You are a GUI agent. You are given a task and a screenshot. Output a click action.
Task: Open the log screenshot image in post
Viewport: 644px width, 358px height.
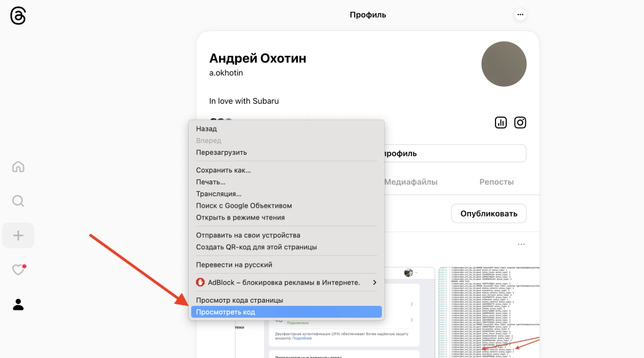click(x=489, y=312)
